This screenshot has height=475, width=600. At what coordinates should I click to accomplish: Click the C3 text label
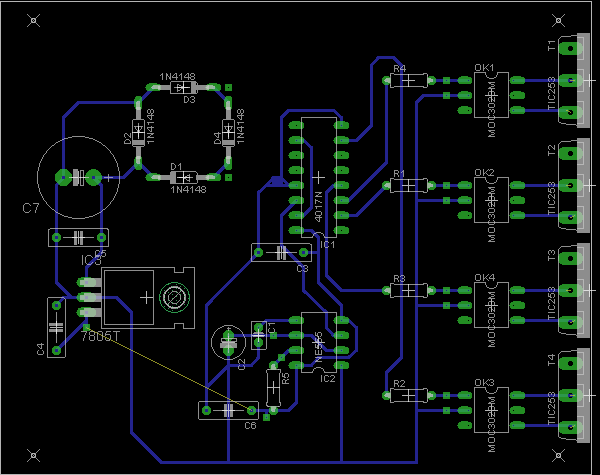302,269
